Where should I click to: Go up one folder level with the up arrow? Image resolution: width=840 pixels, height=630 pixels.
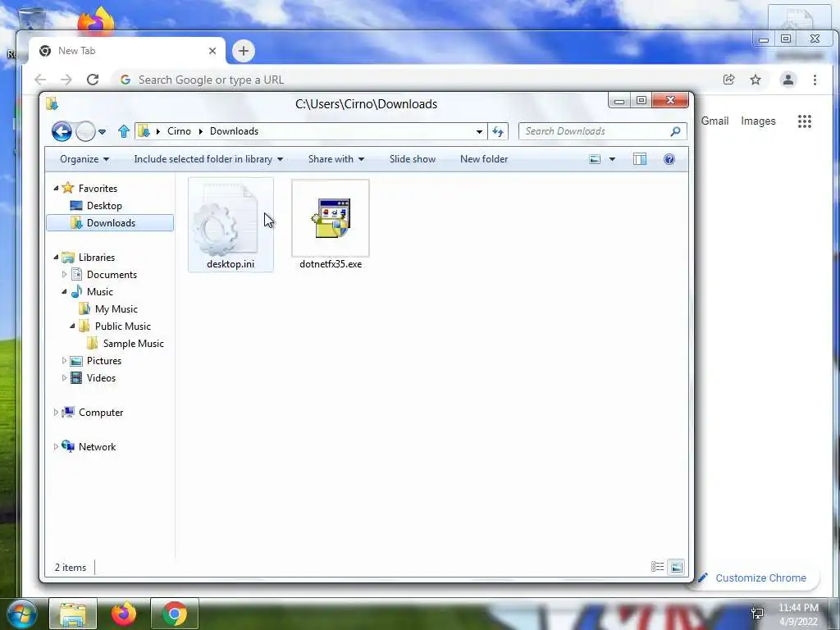tap(124, 131)
